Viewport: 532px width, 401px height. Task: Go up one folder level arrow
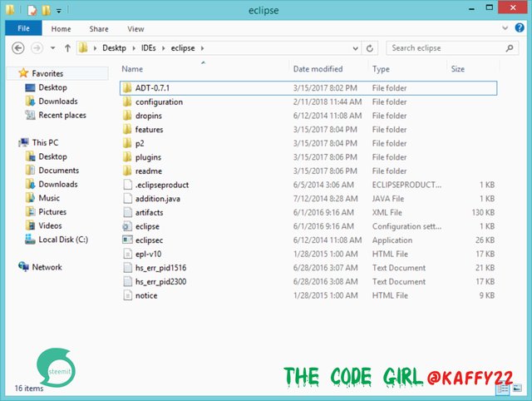(67, 48)
